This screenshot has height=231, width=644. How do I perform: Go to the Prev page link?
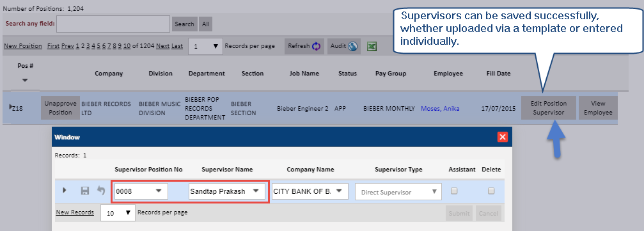[68, 46]
